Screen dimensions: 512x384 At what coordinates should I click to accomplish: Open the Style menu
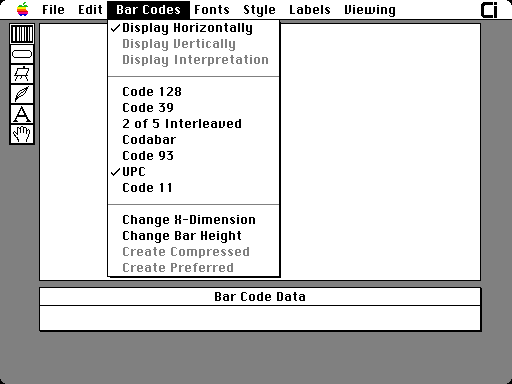259,10
